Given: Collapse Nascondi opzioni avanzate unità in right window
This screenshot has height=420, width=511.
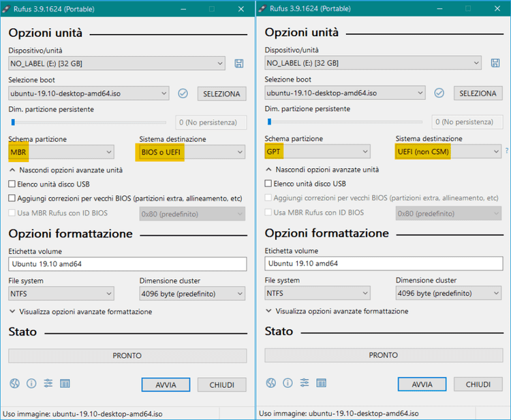Looking at the screenshot, I should coord(322,169).
